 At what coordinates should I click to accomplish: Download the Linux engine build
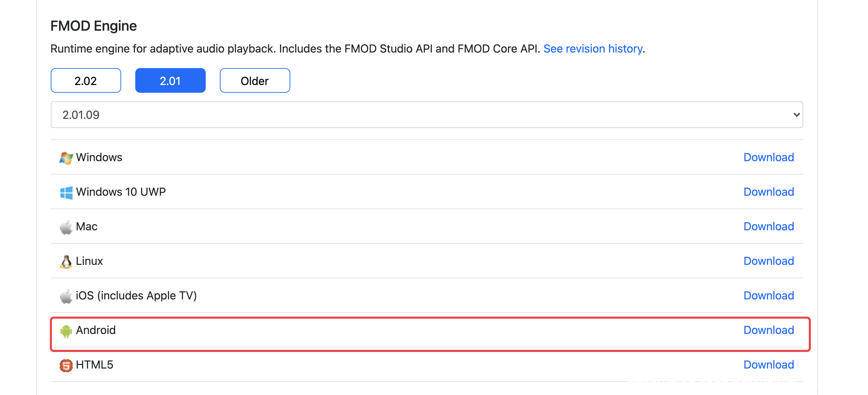(768, 261)
